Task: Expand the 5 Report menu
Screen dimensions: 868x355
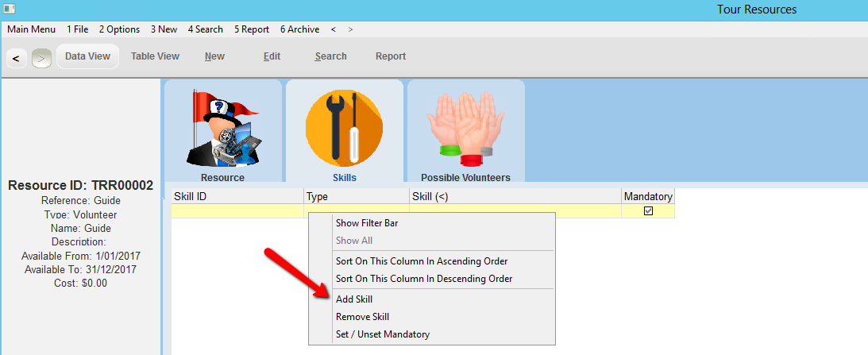Action: pyautogui.click(x=252, y=29)
